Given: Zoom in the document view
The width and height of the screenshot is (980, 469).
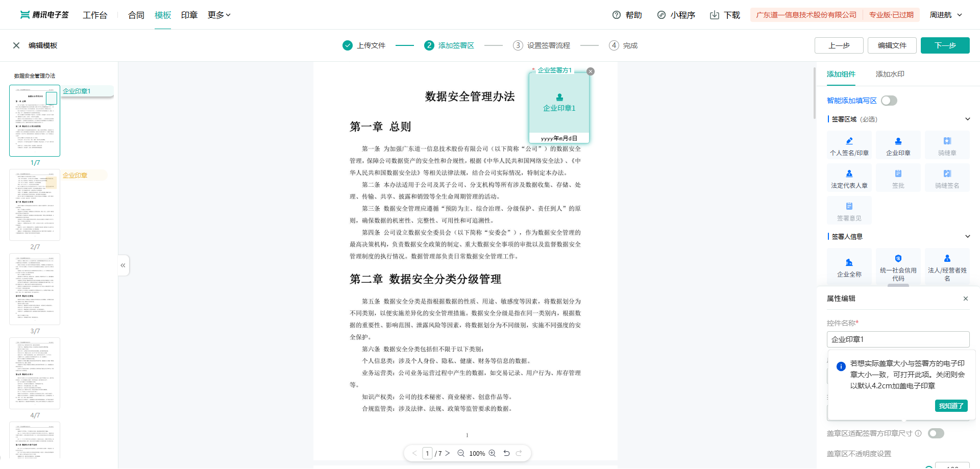Looking at the screenshot, I should (492, 453).
